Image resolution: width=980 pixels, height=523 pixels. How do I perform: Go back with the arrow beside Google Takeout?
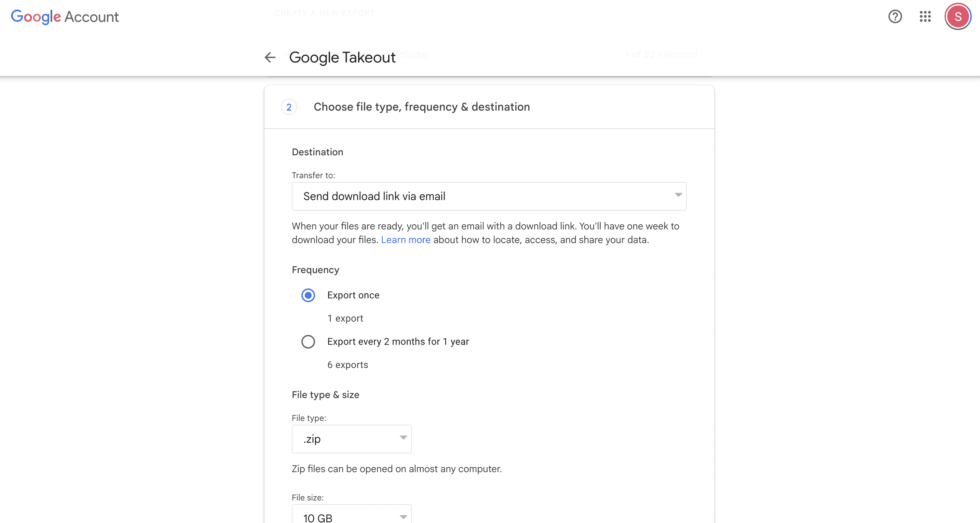click(270, 57)
